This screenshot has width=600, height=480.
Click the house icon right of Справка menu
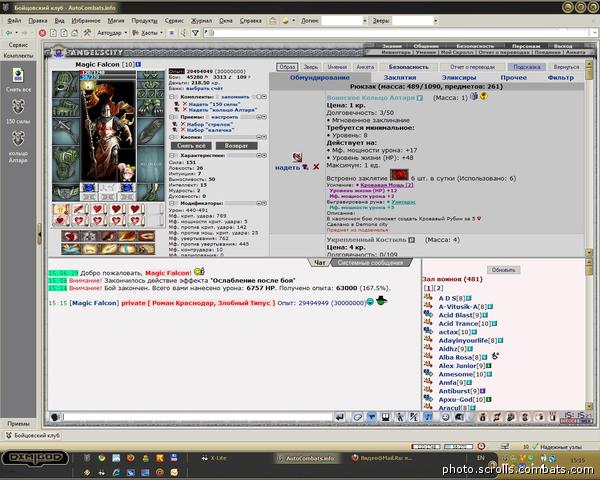(272, 21)
